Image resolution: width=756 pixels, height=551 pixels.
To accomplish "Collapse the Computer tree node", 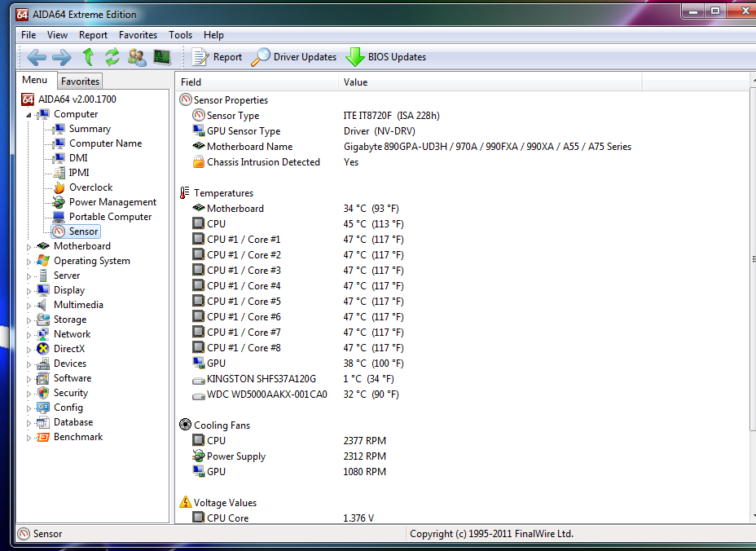I will 29,115.
